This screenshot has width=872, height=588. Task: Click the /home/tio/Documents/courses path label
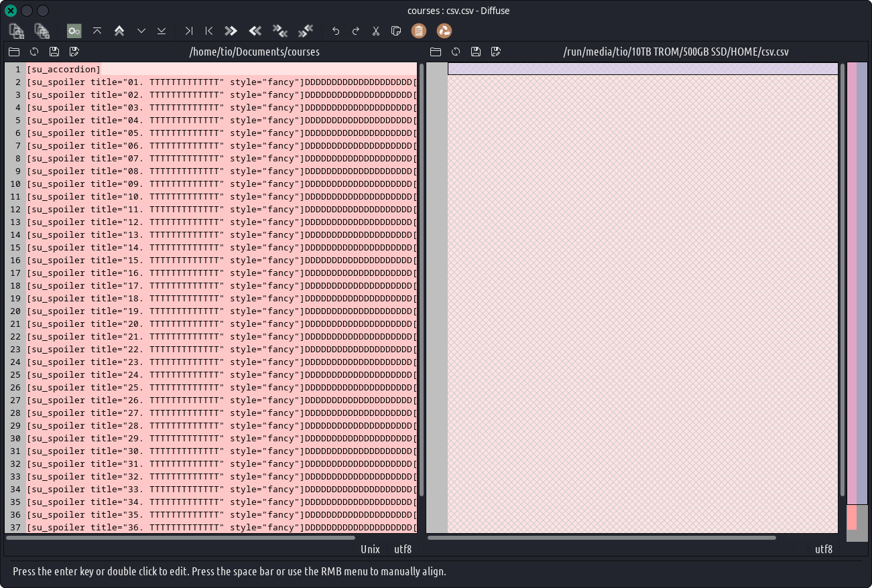click(255, 52)
